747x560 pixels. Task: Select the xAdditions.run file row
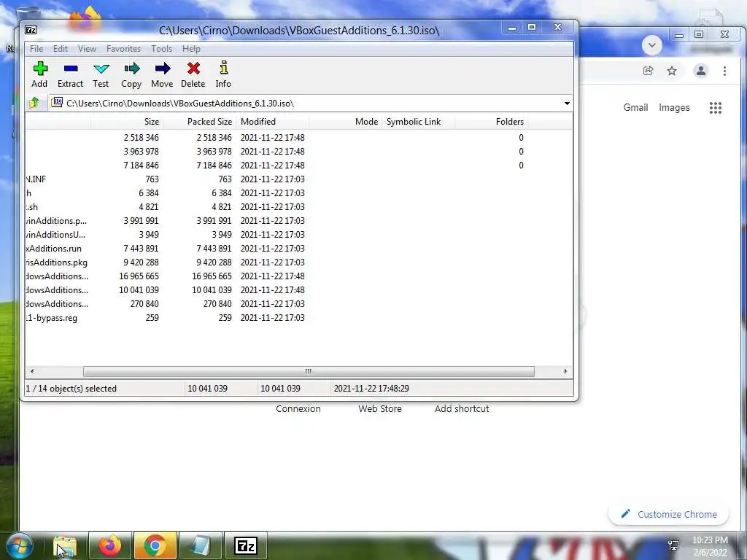(x=298, y=248)
